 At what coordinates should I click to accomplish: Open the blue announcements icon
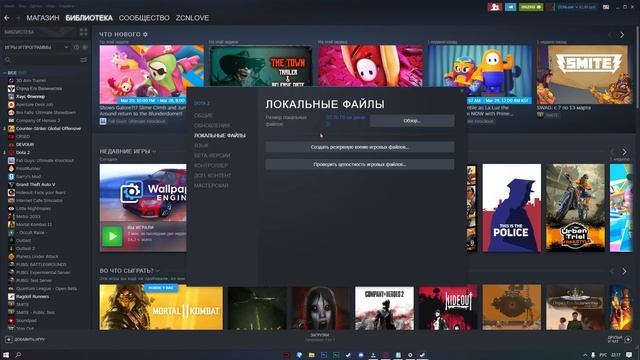pyautogui.click(x=510, y=7)
